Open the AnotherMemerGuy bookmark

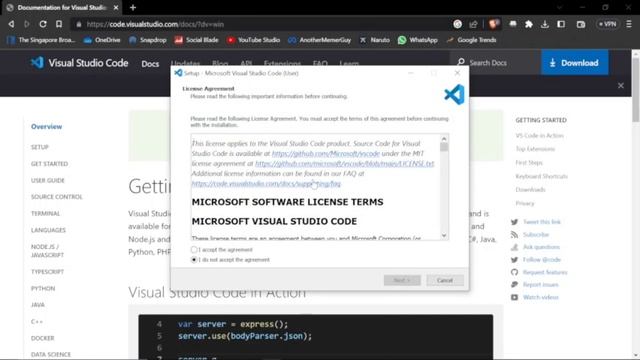tap(320, 40)
